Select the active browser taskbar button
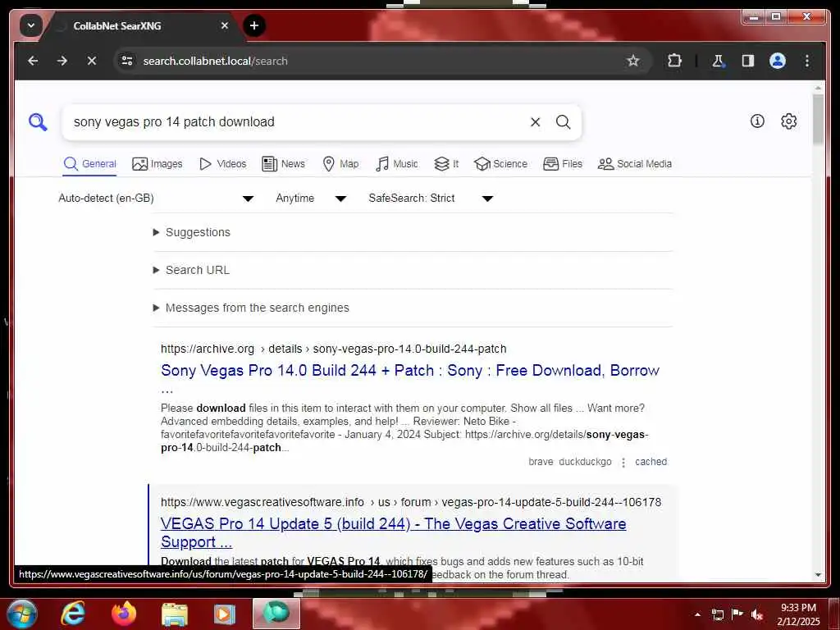This screenshot has height=630, width=840. click(x=276, y=614)
